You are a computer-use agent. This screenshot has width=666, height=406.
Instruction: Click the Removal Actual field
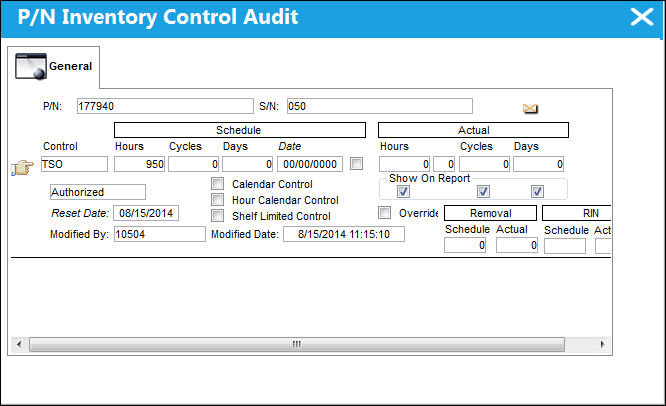[517, 245]
